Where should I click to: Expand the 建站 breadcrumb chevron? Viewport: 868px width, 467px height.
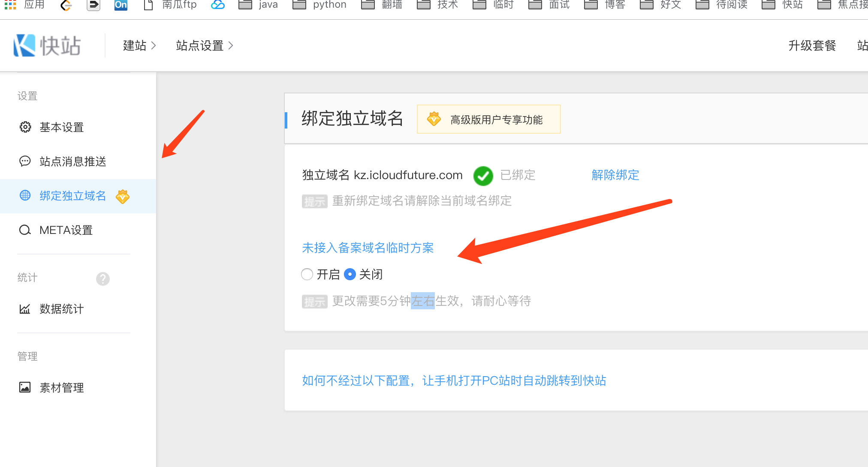pos(154,45)
